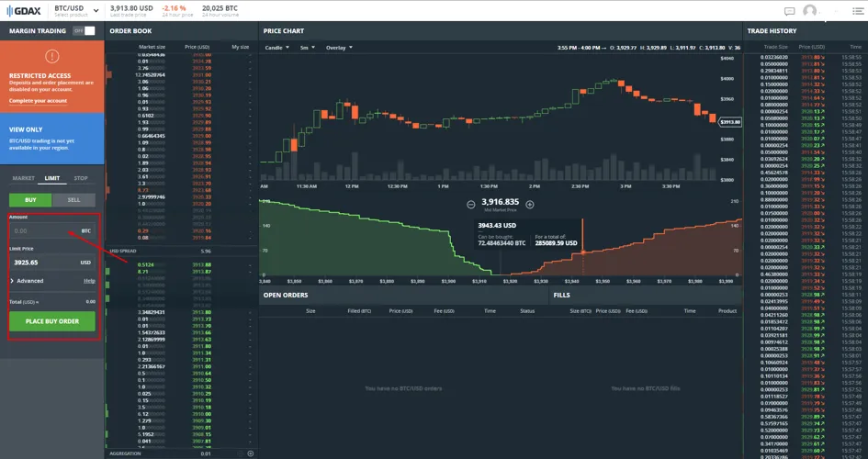Click the Trade Size column header
This screenshot has height=459, width=868.
tap(775, 47)
